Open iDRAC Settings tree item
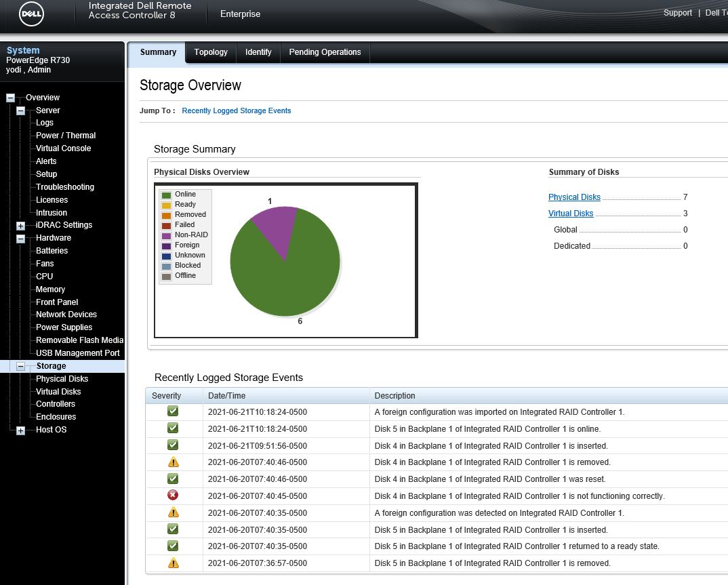The image size is (728, 585). [64, 225]
